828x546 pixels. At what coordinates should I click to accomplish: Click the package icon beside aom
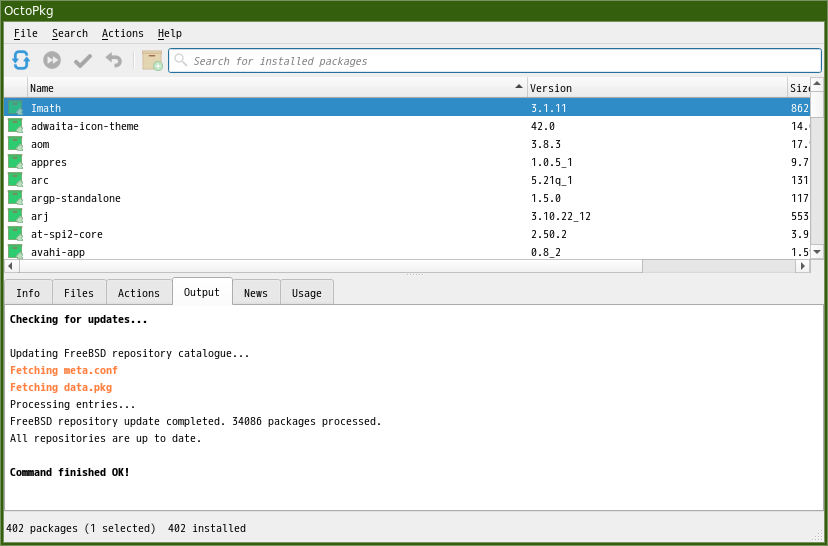(15, 144)
